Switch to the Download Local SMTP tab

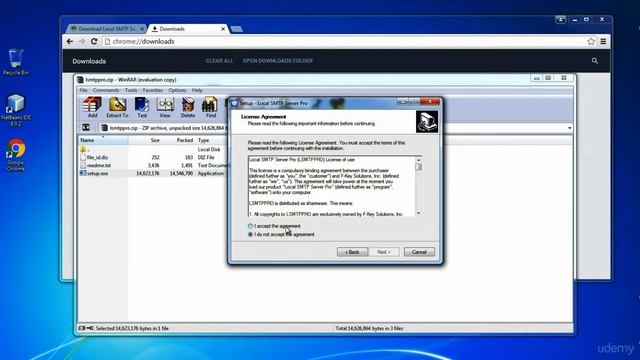[x=106, y=29]
